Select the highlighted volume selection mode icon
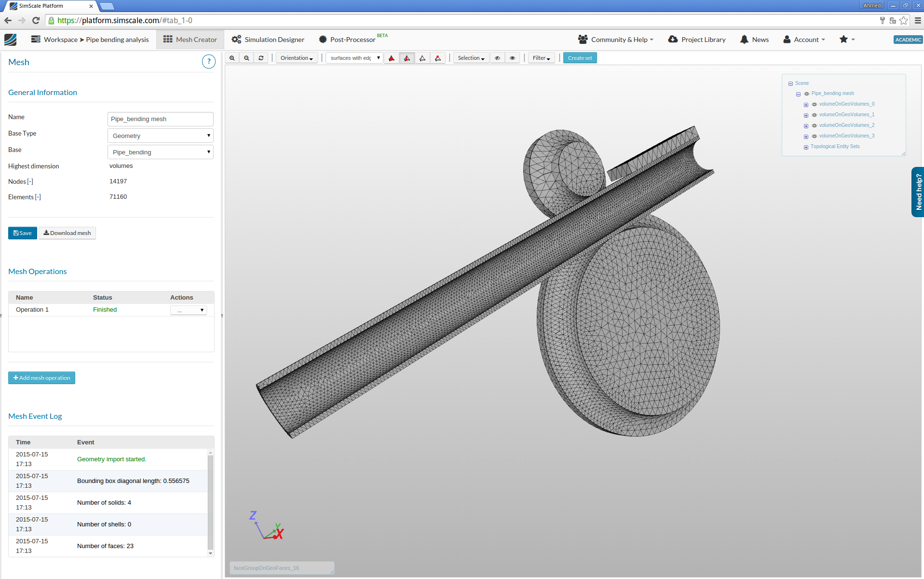The height and width of the screenshot is (579, 924). coord(407,58)
